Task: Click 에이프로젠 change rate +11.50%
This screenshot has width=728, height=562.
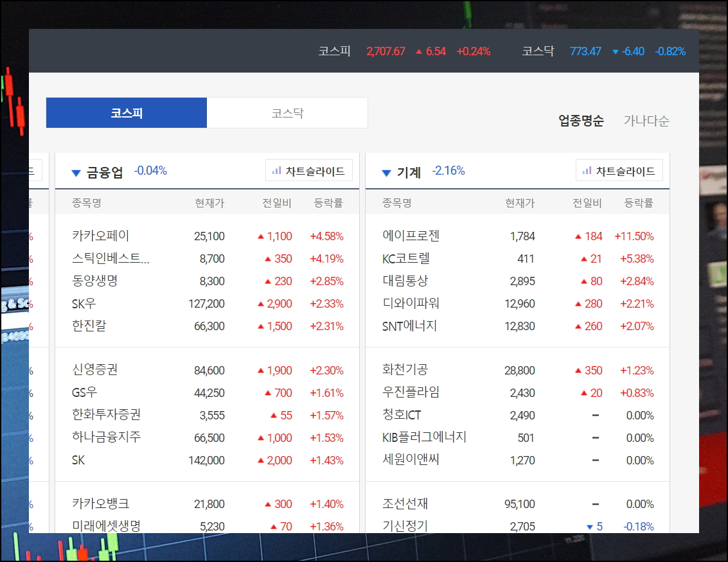Action: (x=634, y=236)
